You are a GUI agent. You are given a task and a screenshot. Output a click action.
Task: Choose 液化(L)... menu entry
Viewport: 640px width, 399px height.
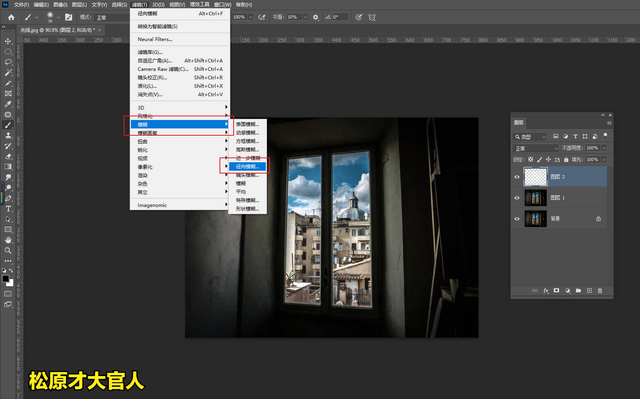click(x=180, y=86)
